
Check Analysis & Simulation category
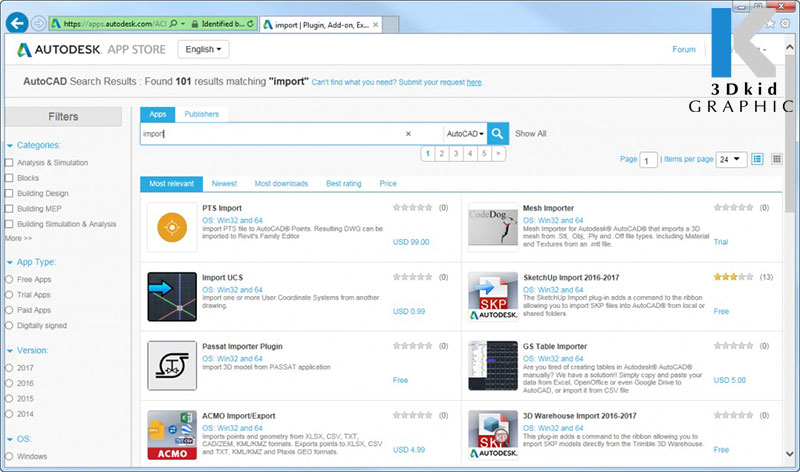(9, 163)
